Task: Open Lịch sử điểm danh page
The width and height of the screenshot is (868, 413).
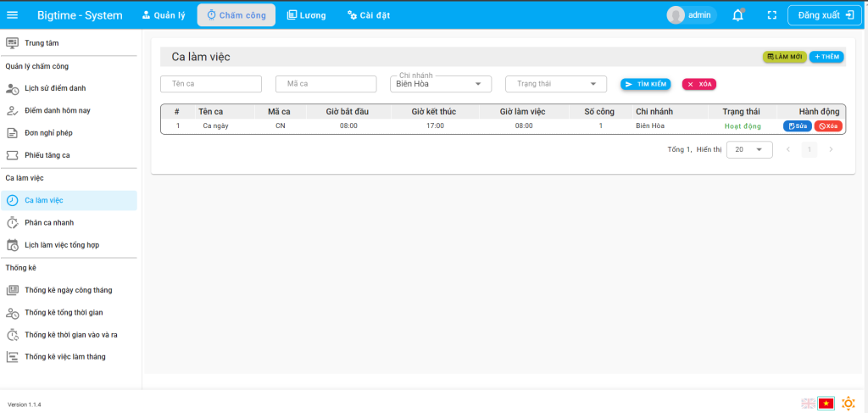Action: click(55, 88)
